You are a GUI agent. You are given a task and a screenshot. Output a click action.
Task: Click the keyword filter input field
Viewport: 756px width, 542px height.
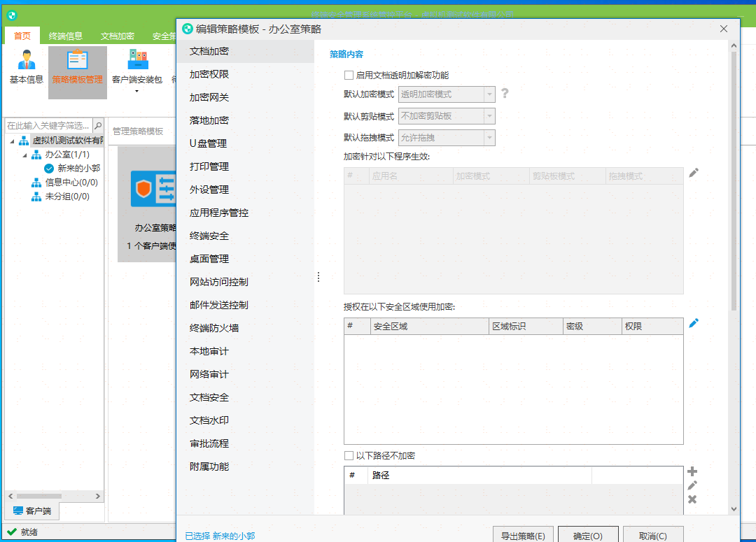click(x=49, y=126)
